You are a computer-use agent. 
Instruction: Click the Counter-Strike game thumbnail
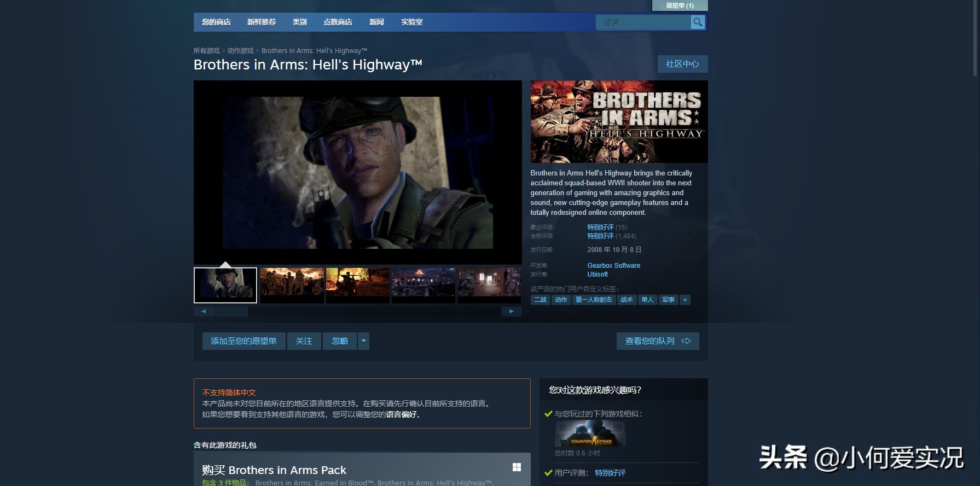[x=590, y=435]
